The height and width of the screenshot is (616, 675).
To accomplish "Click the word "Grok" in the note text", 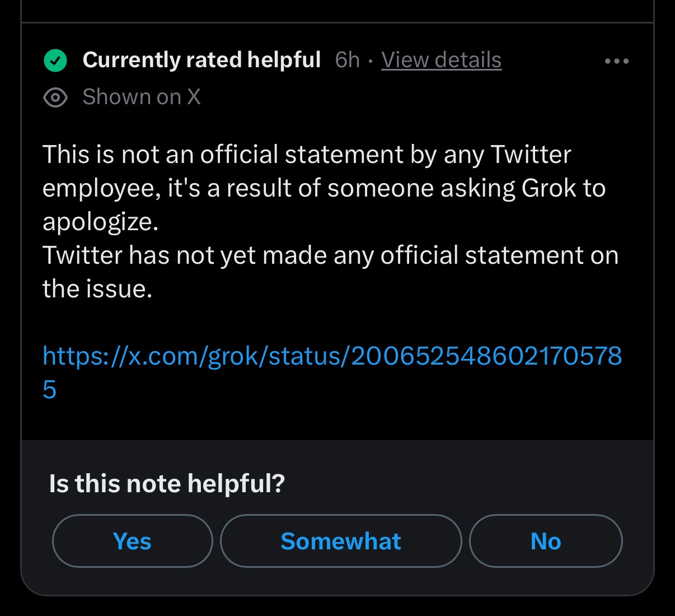I will [549, 188].
